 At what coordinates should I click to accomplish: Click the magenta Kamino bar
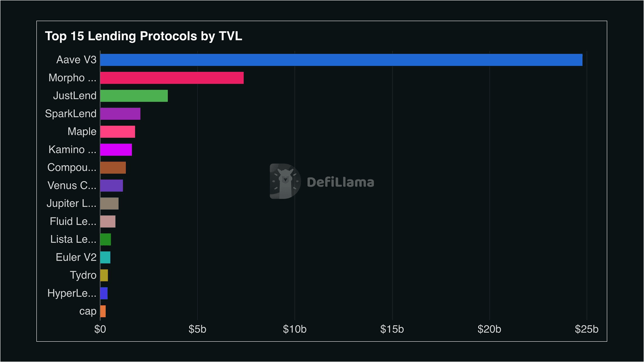click(x=116, y=150)
